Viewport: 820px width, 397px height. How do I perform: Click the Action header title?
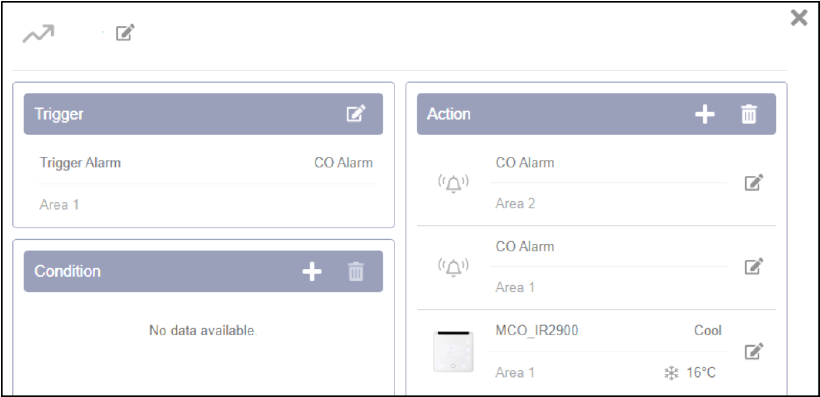point(449,114)
